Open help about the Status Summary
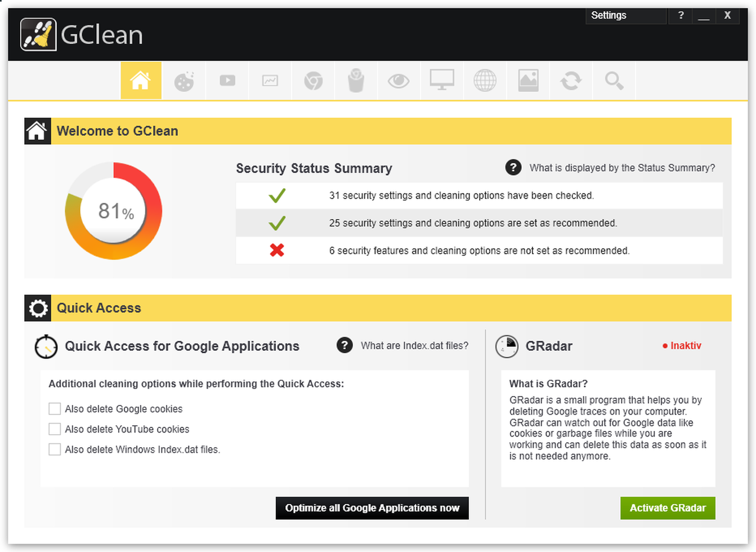Viewport: 756px width, 552px height. [513, 168]
